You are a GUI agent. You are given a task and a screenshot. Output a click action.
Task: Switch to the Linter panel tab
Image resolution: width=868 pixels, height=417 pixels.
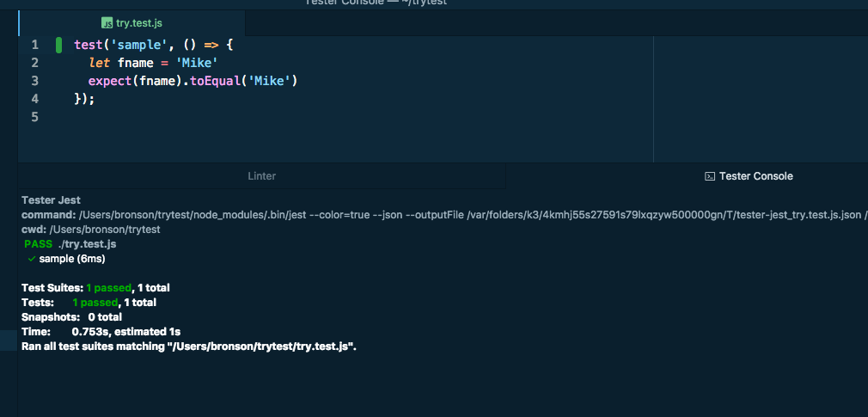click(x=262, y=176)
